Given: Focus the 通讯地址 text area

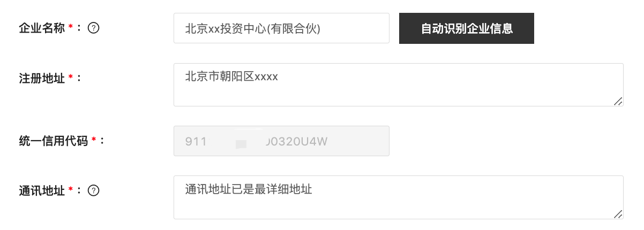Looking at the screenshot, I should [x=399, y=197].
